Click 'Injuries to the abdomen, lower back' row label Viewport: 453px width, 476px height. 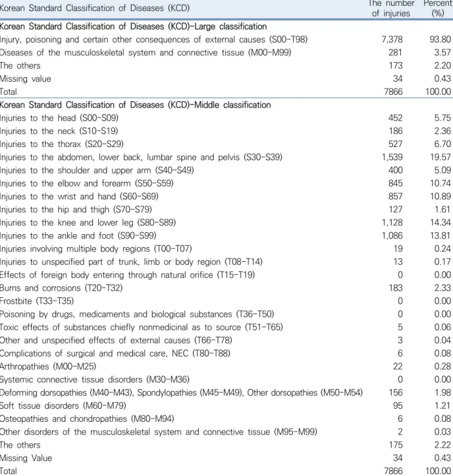[x=141, y=157]
